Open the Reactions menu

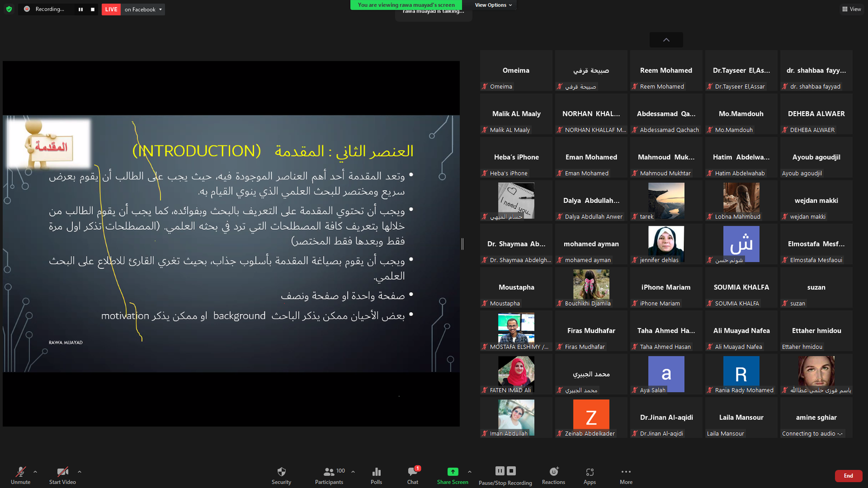coord(553,476)
